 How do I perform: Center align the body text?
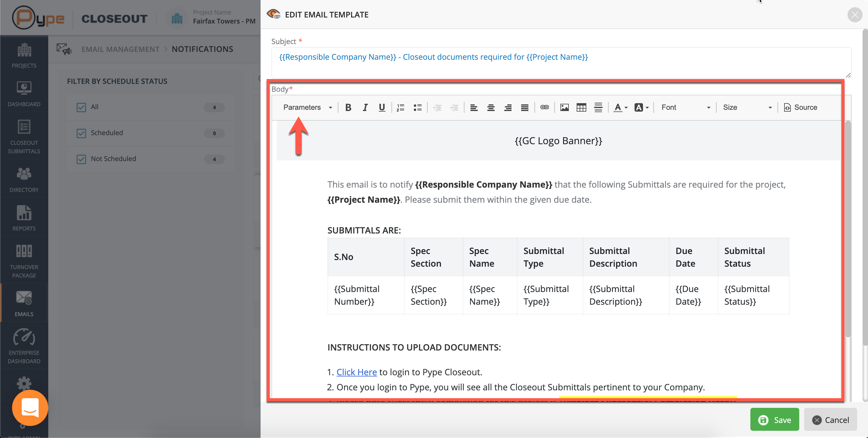[491, 107]
